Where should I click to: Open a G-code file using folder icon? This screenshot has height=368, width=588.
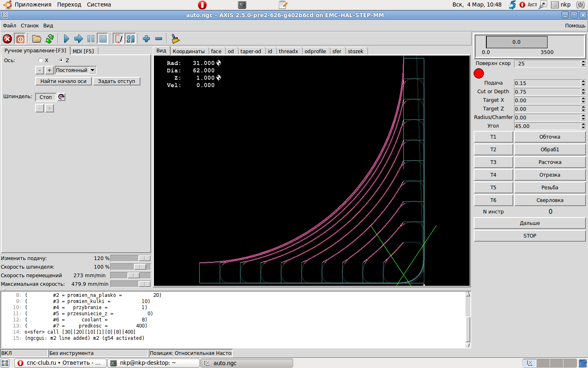(x=37, y=39)
